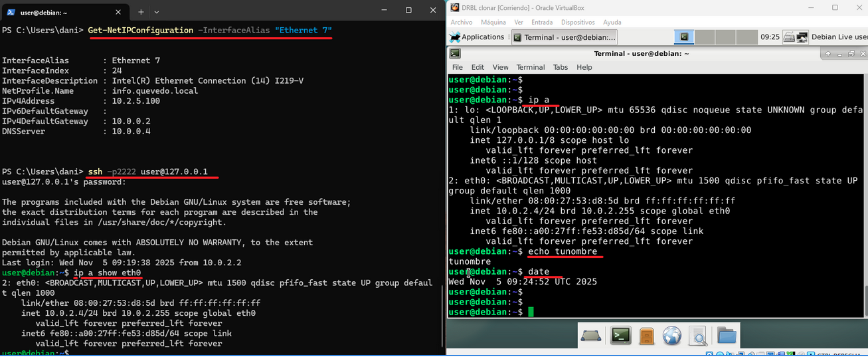Launch the File Manager cabinet icon in the dock

click(x=646, y=336)
